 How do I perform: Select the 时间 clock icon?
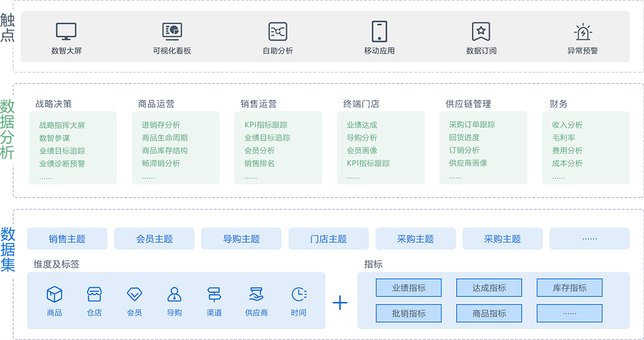pyautogui.click(x=298, y=294)
